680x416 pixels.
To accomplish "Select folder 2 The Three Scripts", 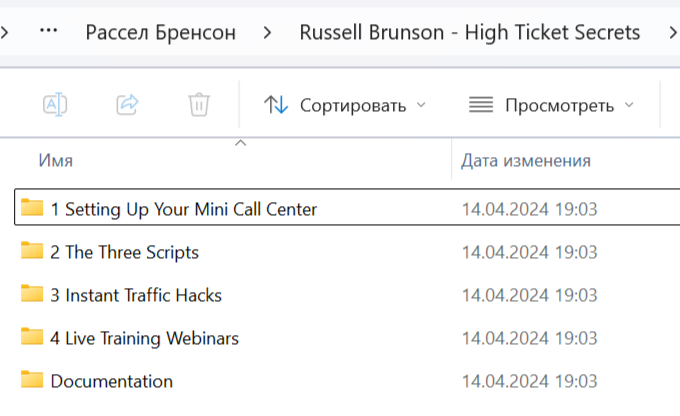I will point(124,252).
